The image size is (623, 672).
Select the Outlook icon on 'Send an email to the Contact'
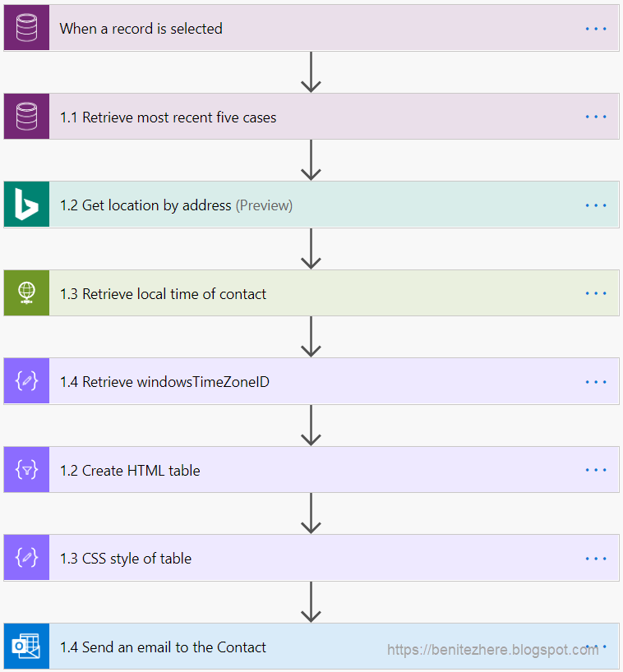pyautogui.click(x=26, y=647)
